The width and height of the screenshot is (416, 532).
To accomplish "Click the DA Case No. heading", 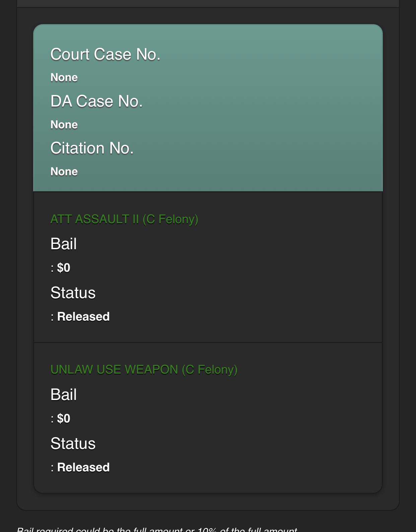I will (96, 101).
